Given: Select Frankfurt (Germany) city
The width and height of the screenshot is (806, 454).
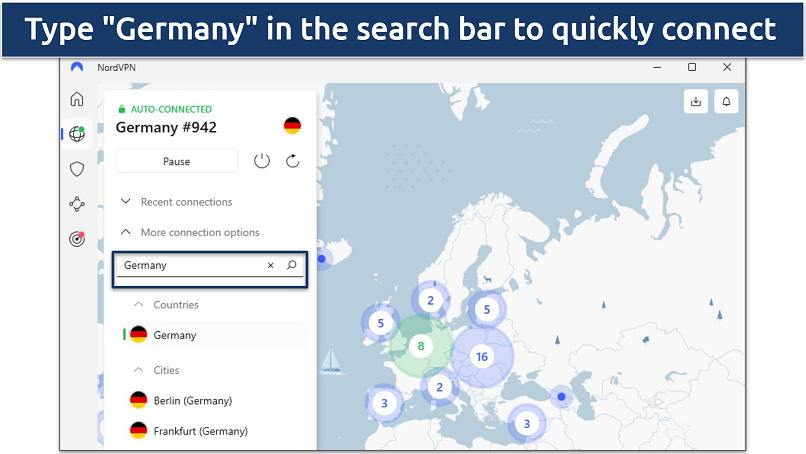Looking at the screenshot, I should pos(189,431).
